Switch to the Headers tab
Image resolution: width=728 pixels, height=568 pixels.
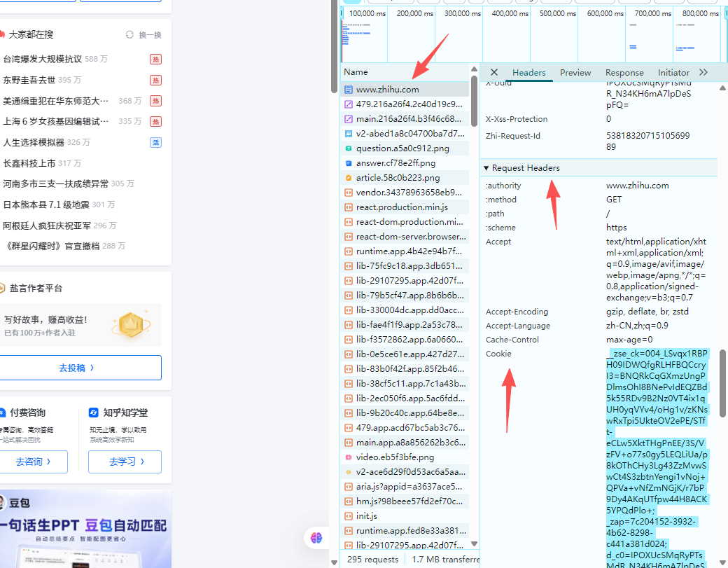[x=528, y=72]
